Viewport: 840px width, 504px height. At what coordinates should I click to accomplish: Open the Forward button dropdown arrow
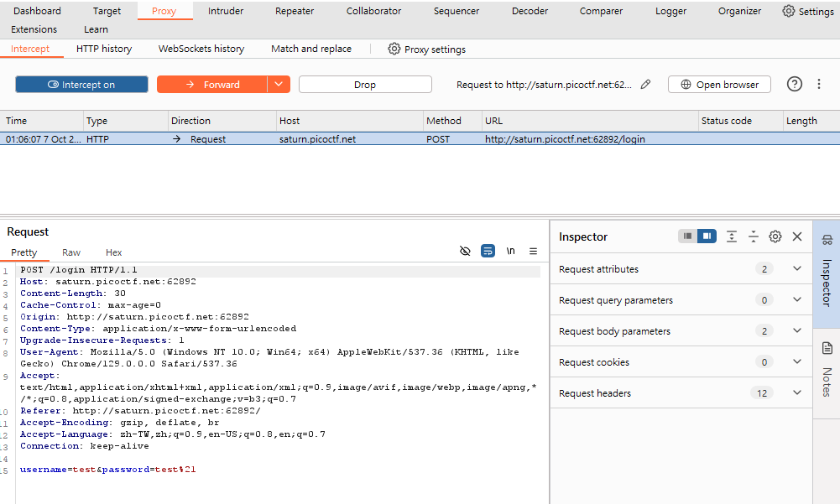(x=279, y=84)
